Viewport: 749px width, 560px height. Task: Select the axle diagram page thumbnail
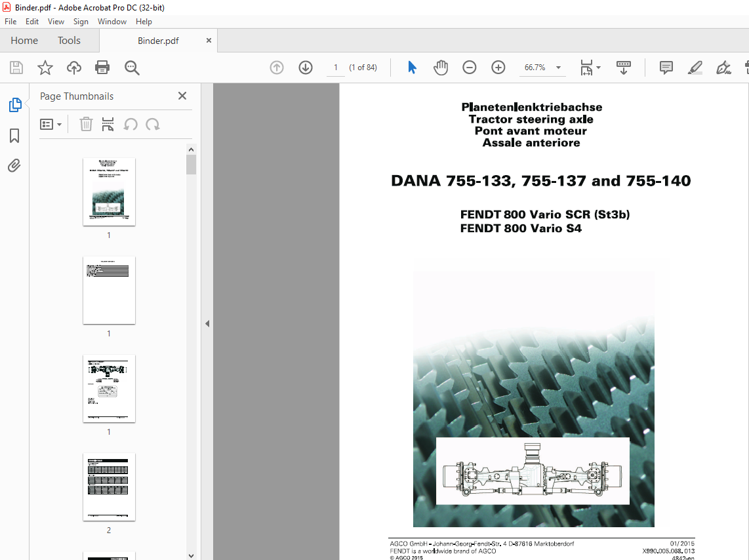point(109,389)
